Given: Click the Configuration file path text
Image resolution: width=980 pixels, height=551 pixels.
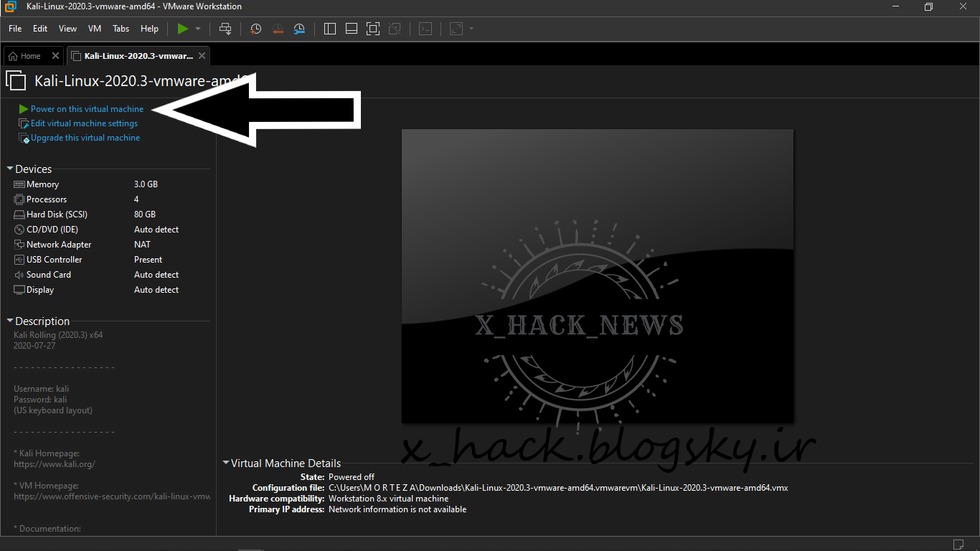Looking at the screenshot, I should pyautogui.click(x=558, y=488).
